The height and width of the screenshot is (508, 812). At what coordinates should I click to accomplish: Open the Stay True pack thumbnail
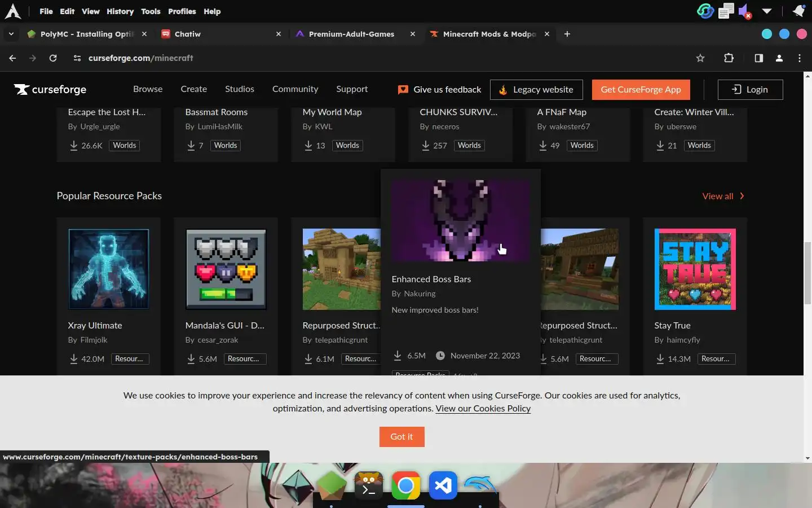coord(695,269)
